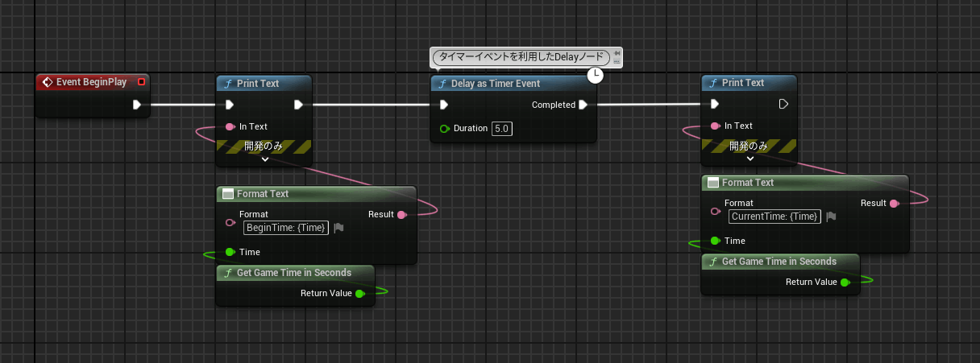Click the Japanese comment bubble text on the Delay node

point(521,57)
